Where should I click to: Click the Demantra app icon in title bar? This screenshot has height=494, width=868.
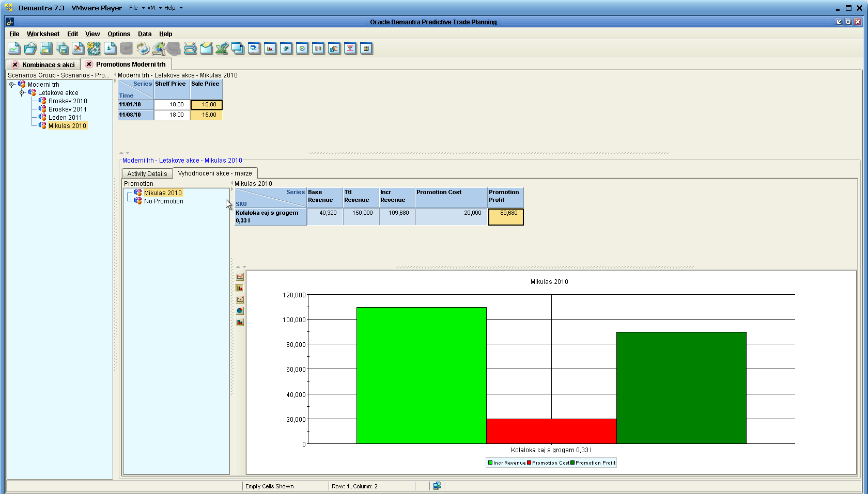coord(9,22)
